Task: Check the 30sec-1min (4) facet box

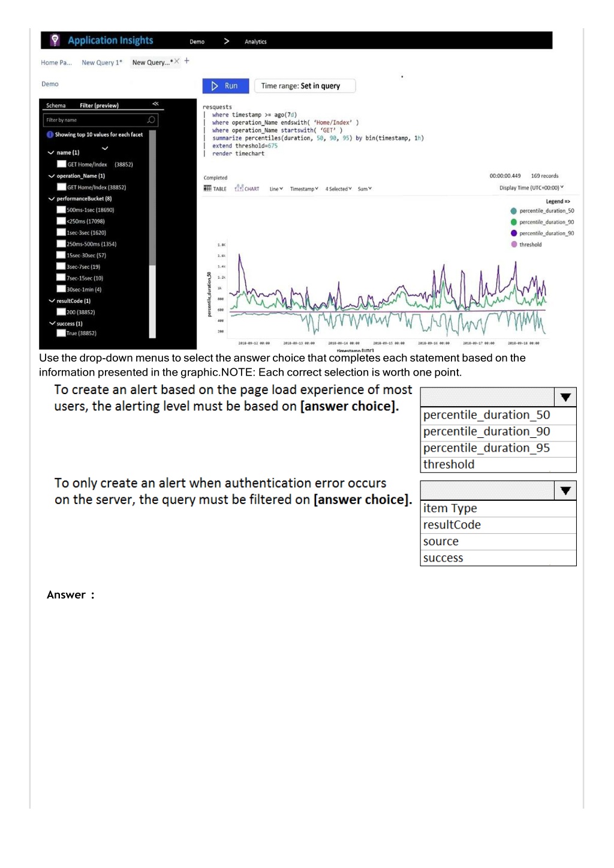Action: (61, 289)
